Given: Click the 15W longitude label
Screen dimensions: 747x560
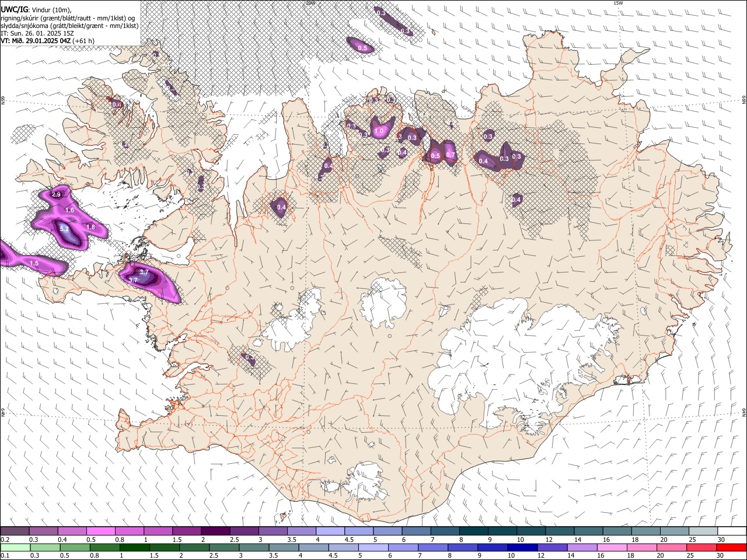Looking at the screenshot, I should coord(618,3).
